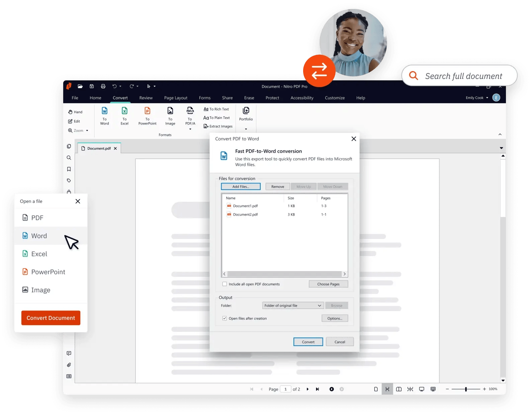
Task: Click the Remove button
Action: point(278,187)
